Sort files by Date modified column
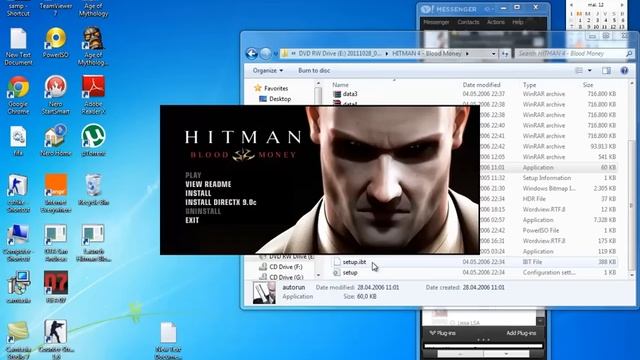Screen dimensions: 640x360 coord(481,85)
